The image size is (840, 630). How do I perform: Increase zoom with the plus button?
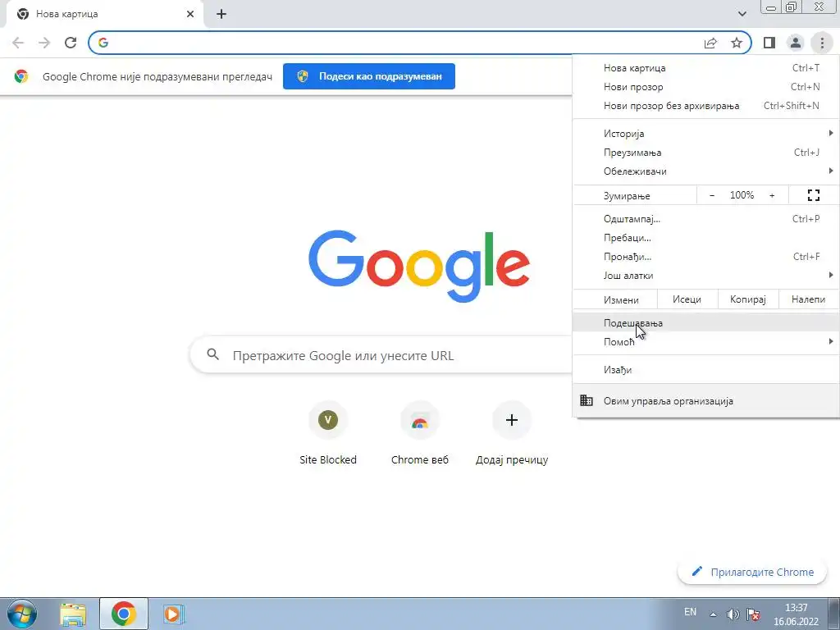[772, 195]
